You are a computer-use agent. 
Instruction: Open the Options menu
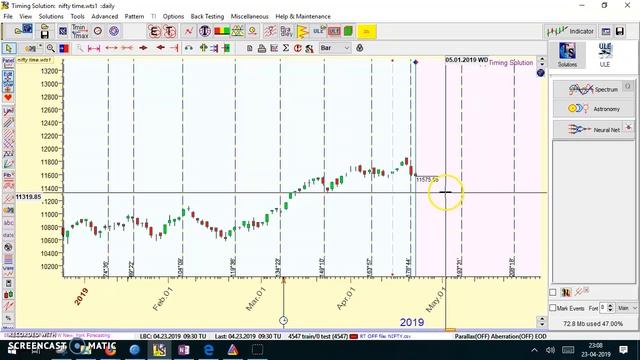coord(173,16)
